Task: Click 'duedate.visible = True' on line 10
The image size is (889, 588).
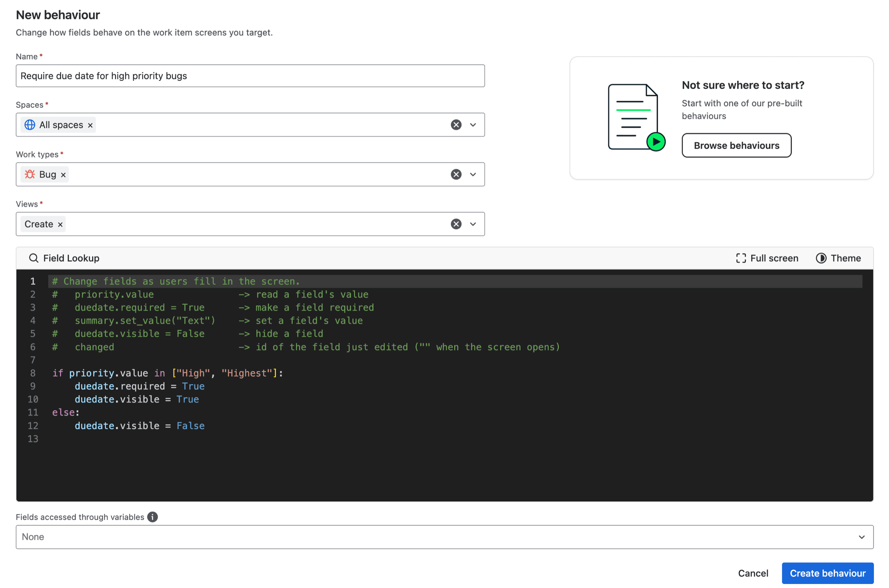Action: click(x=137, y=399)
